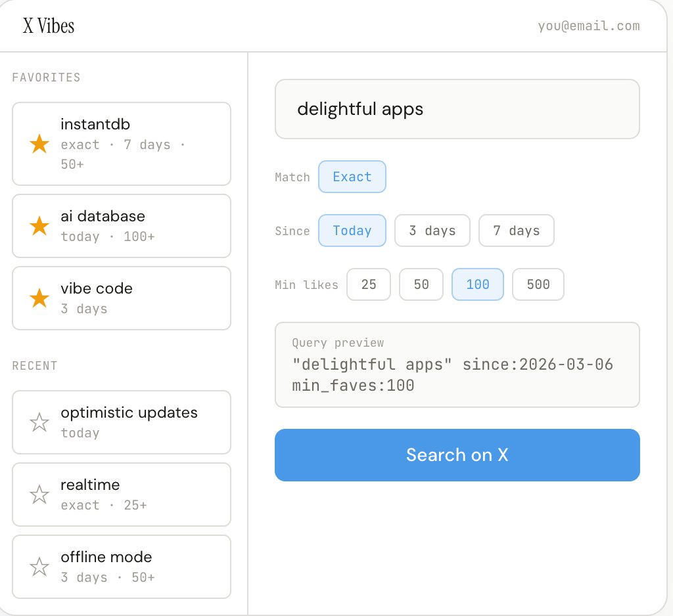Click the 'exact · 25+' subtitle

coord(104,505)
